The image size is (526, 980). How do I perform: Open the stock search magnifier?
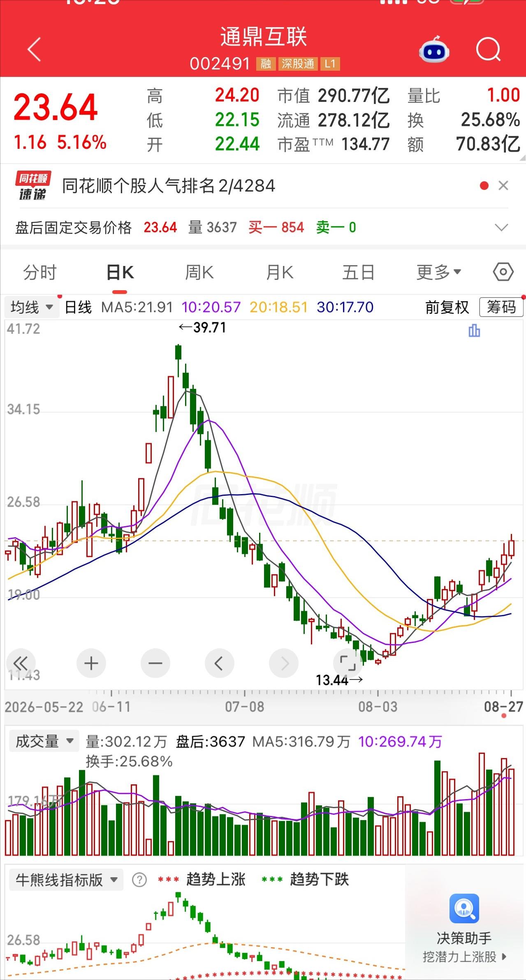click(x=489, y=50)
